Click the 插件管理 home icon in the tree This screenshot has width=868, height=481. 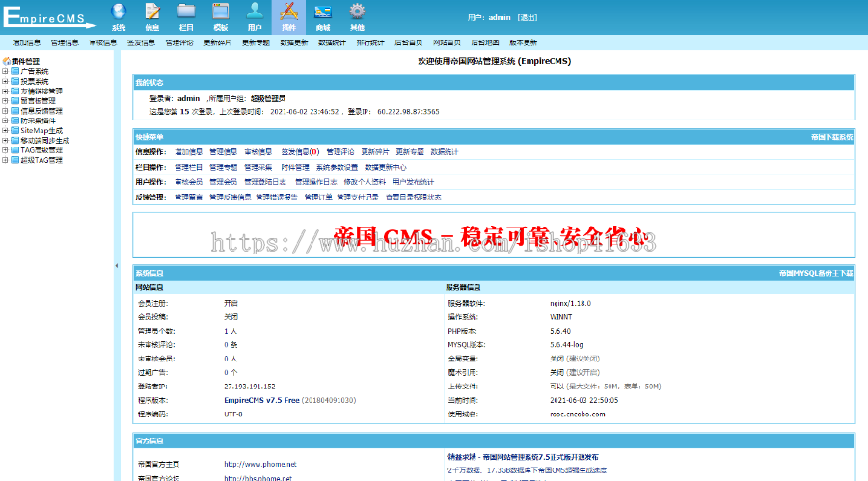(x=7, y=61)
